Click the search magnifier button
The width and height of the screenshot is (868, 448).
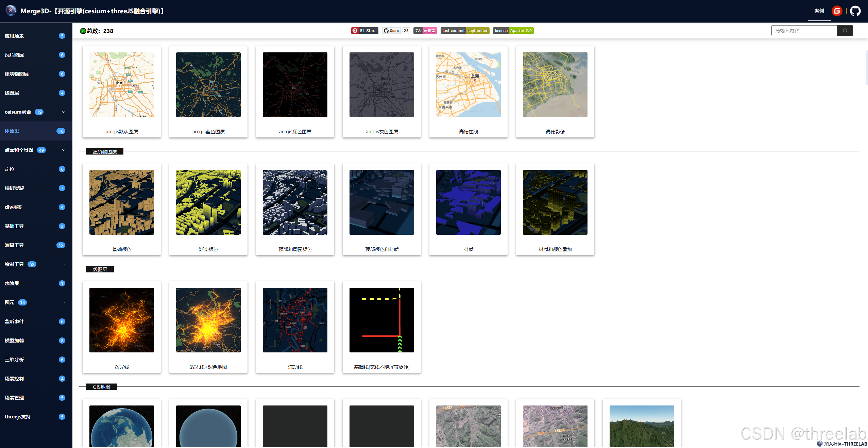point(845,31)
